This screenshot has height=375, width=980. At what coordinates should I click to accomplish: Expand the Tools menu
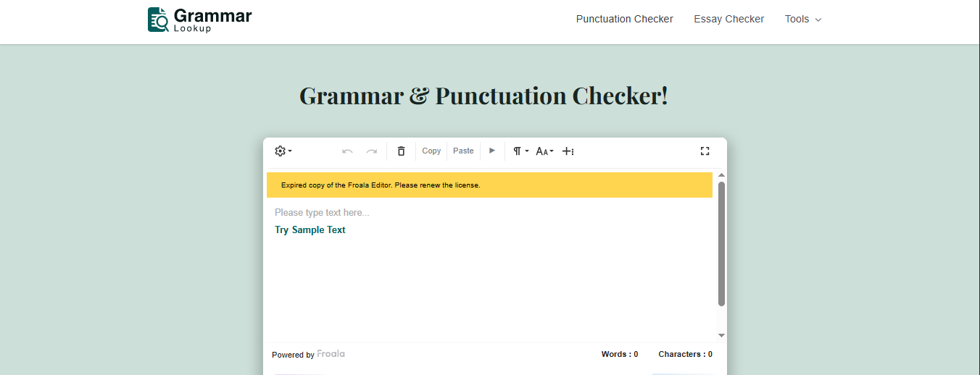coord(803,20)
